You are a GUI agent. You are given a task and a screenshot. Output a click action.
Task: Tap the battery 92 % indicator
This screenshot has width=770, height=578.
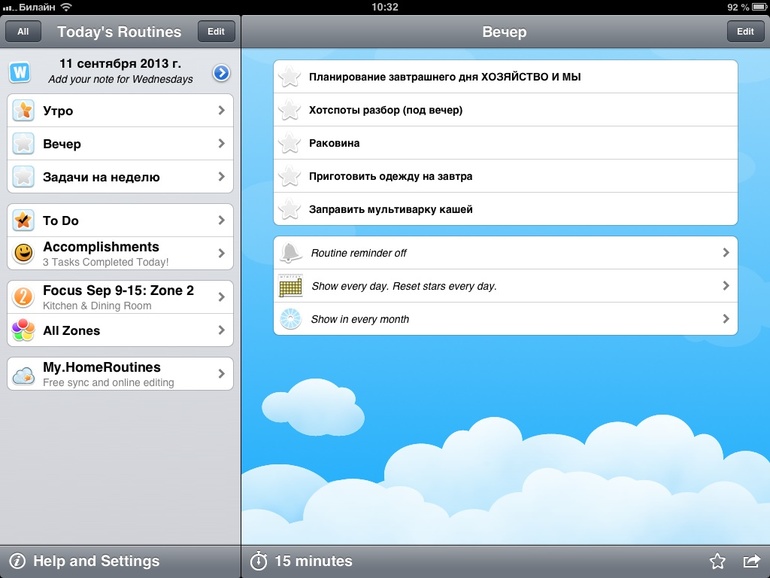746,7
